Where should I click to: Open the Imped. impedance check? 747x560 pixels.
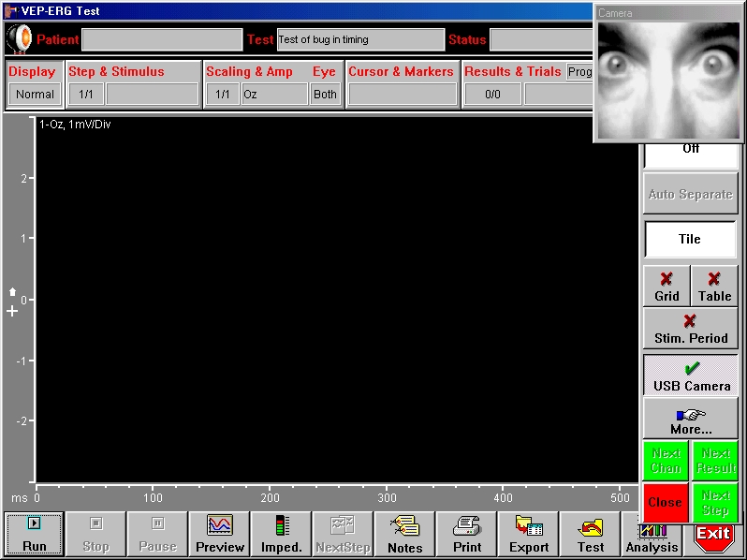(282, 534)
